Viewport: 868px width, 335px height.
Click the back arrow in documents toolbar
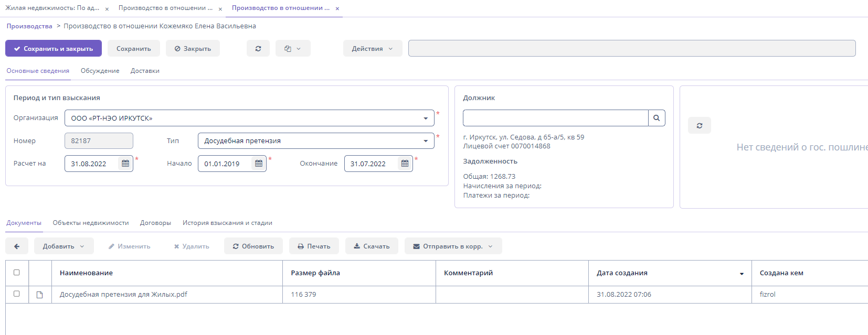click(x=17, y=246)
